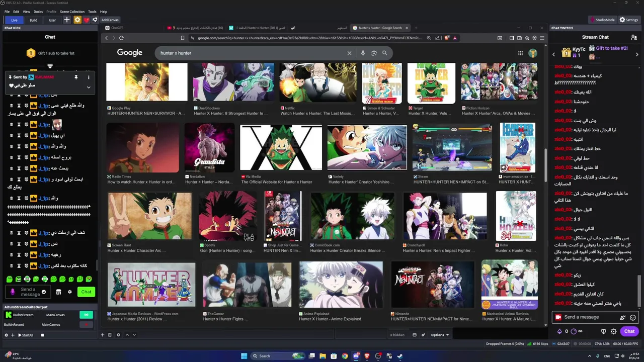Show previous Twitch gift leaderboard arrow
The image size is (644, 362).
point(554,54)
